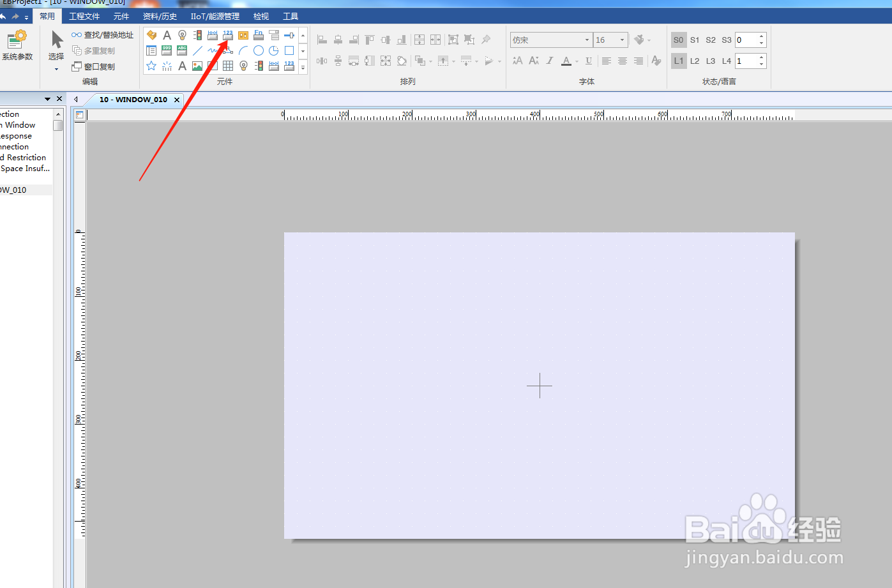Open the font color dropdown arrow
Image resolution: width=892 pixels, height=588 pixels.
pyautogui.click(x=577, y=61)
